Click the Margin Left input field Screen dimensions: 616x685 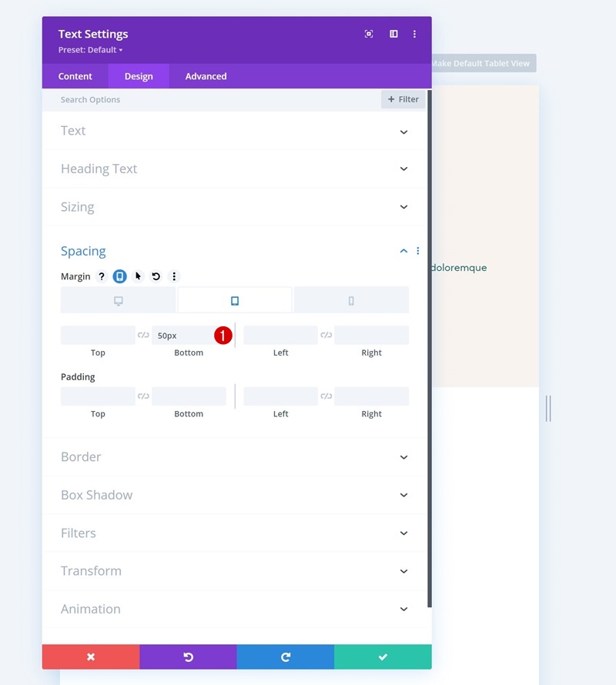[x=281, y=335]
